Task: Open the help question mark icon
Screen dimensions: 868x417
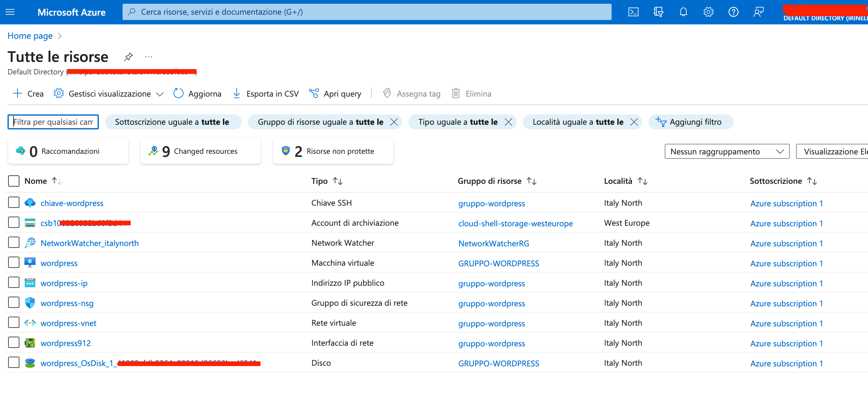Action: (x=733, y=12)
